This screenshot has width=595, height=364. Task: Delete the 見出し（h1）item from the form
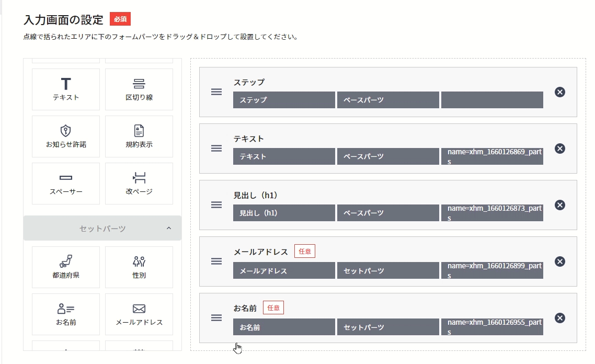coord(560,205)
